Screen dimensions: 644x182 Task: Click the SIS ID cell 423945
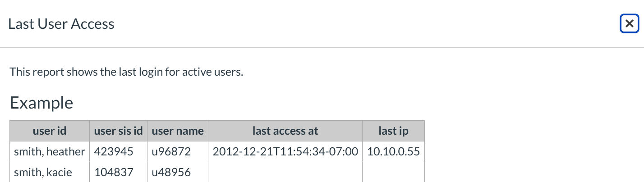pos(114,152)
